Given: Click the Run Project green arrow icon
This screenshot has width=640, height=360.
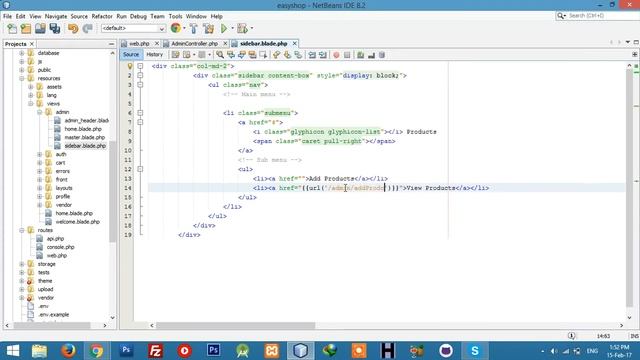Looking at the screenshot, I should click(224, 28).
